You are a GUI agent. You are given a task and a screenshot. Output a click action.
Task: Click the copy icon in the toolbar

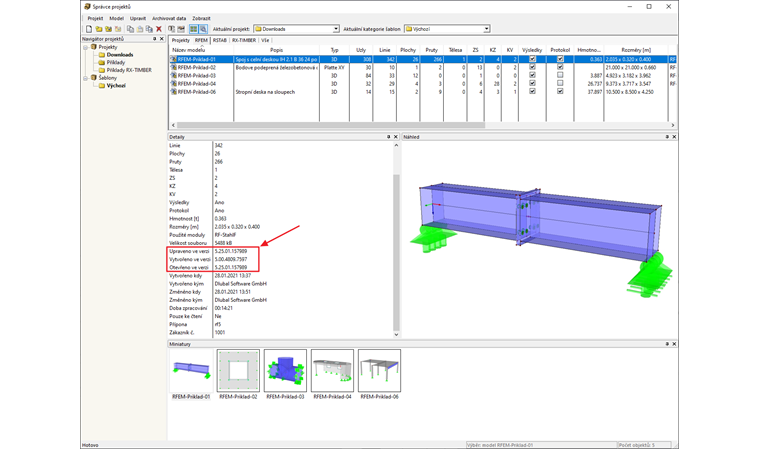tap(130, 29)
